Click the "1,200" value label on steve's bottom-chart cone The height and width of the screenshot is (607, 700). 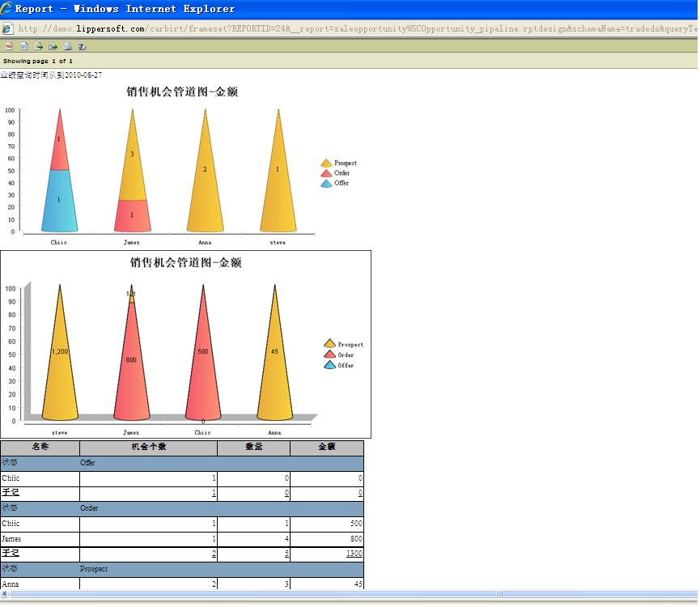[60, 351]
